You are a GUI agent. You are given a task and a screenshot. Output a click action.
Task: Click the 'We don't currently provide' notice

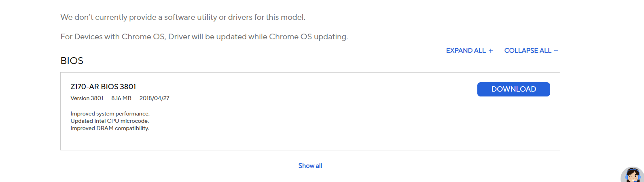point(183,17)
